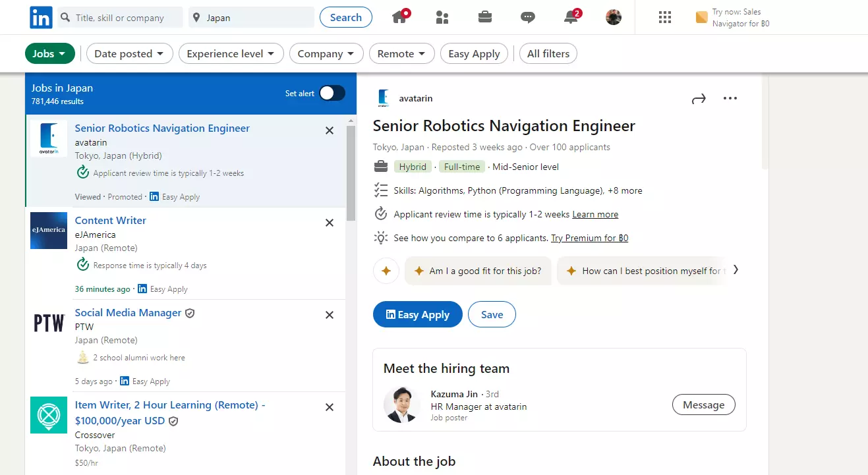This screenshot has width=868, height=475.
Task: Show more AI prompt suggestions with the chevron arrow
Action: [x=736, y=270]
